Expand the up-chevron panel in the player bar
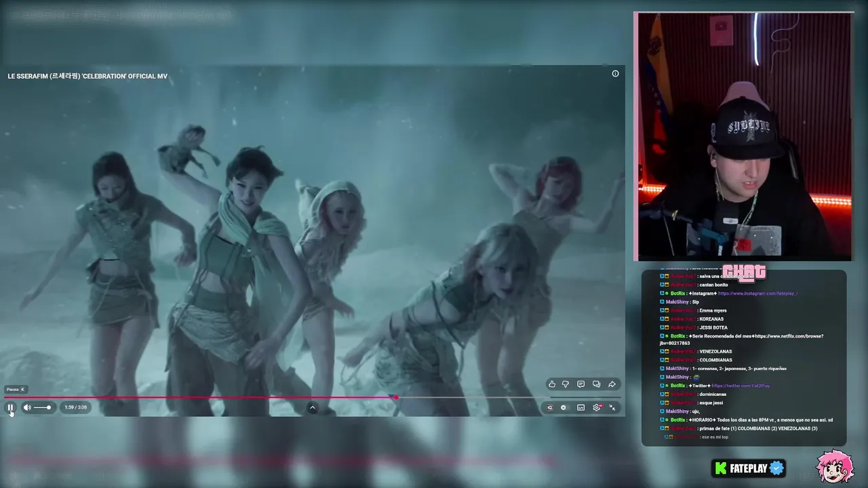 (313, 407)
